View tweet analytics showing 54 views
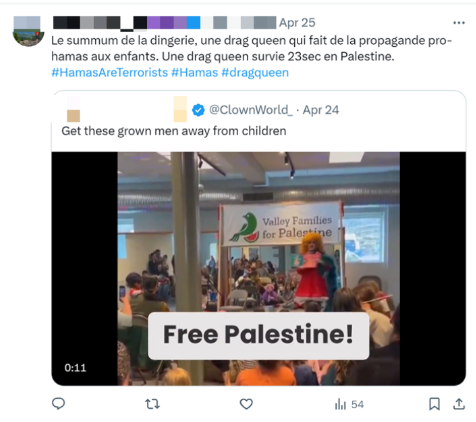This screenshot has height=422, width=476. coord(349,404)
